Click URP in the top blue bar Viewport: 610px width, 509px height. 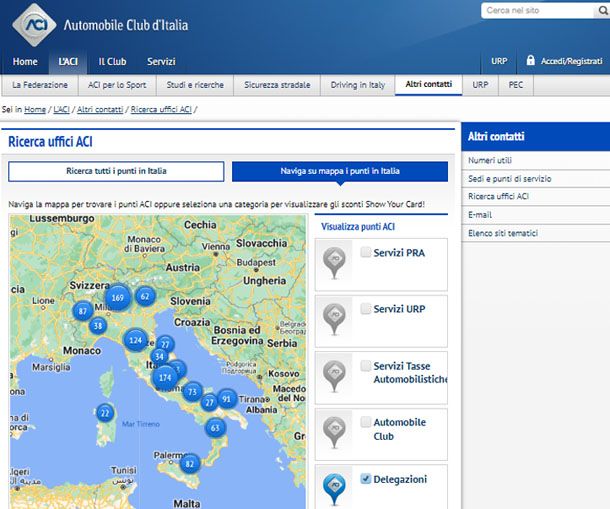(x=499, y=61)
